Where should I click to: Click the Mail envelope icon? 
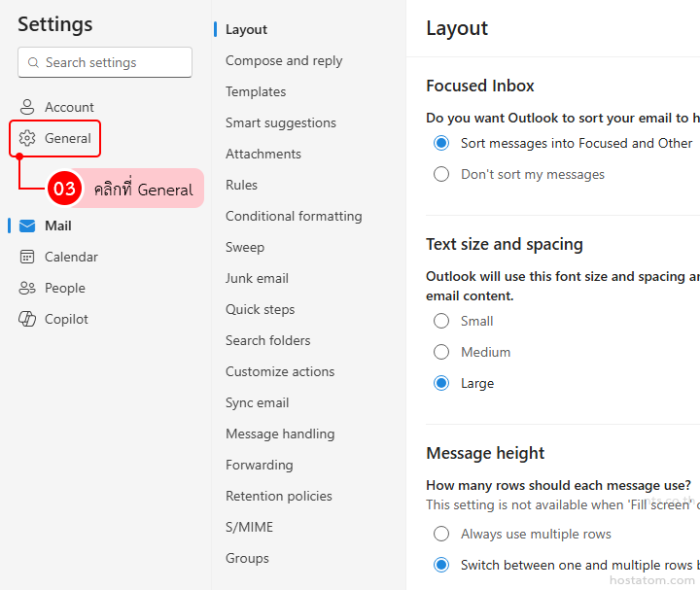click(x=27, y=226)
